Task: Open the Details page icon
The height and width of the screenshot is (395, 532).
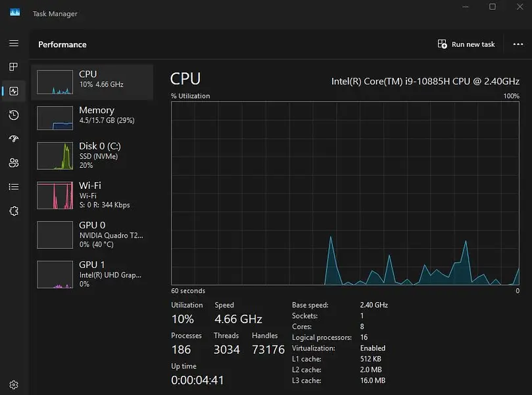Action: coord(14,187)
